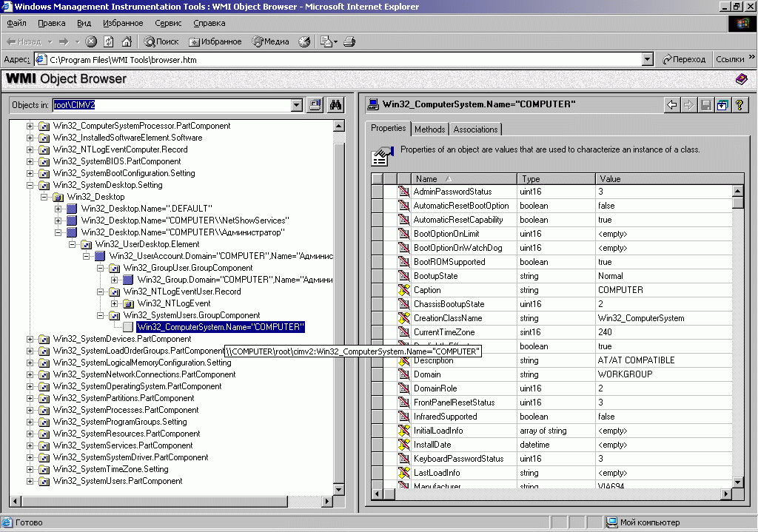Click the views icon beside the help icon
Screen dimensions: 758x532
[x=722, y=105]
